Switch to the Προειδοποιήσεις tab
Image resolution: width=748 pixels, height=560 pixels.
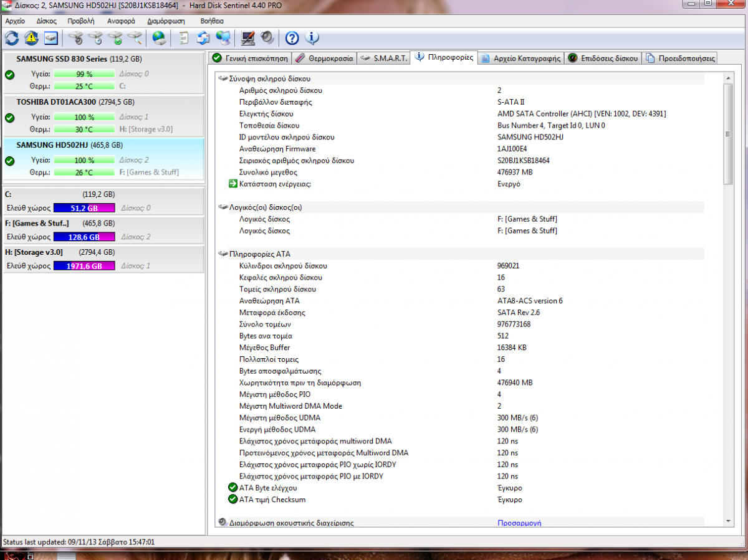tap(680, 58)
